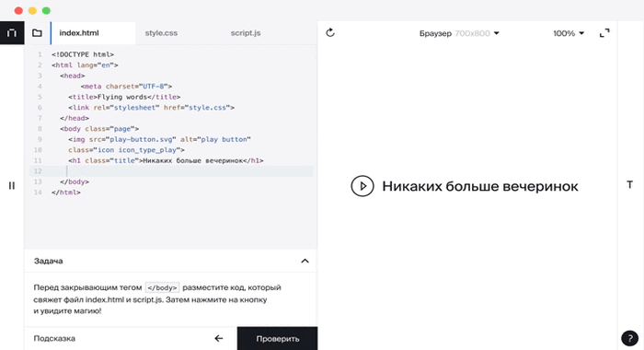Open the Браузер size dropdown
644x350 pixels.
[x=459, y=33]
